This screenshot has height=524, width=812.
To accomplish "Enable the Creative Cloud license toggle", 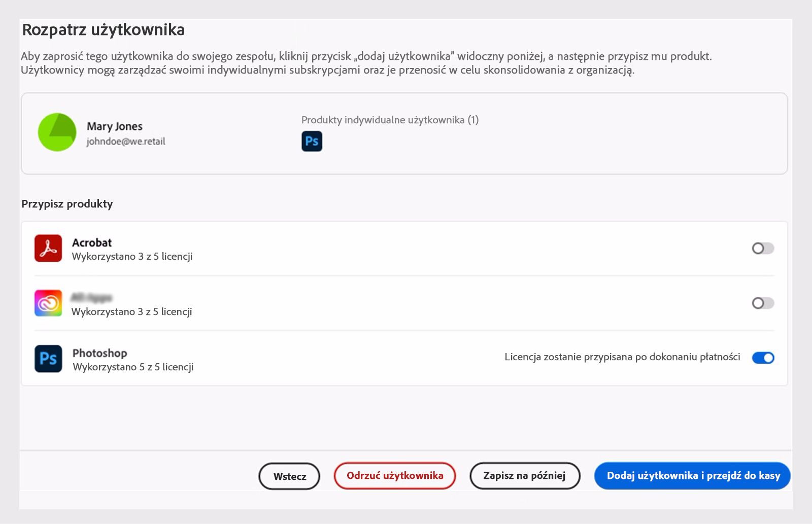I will [x=763, y=303].
